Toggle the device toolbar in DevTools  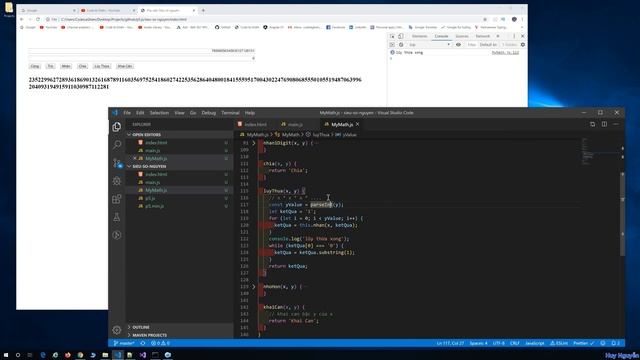pyautogui.click(x=400, y=36)
